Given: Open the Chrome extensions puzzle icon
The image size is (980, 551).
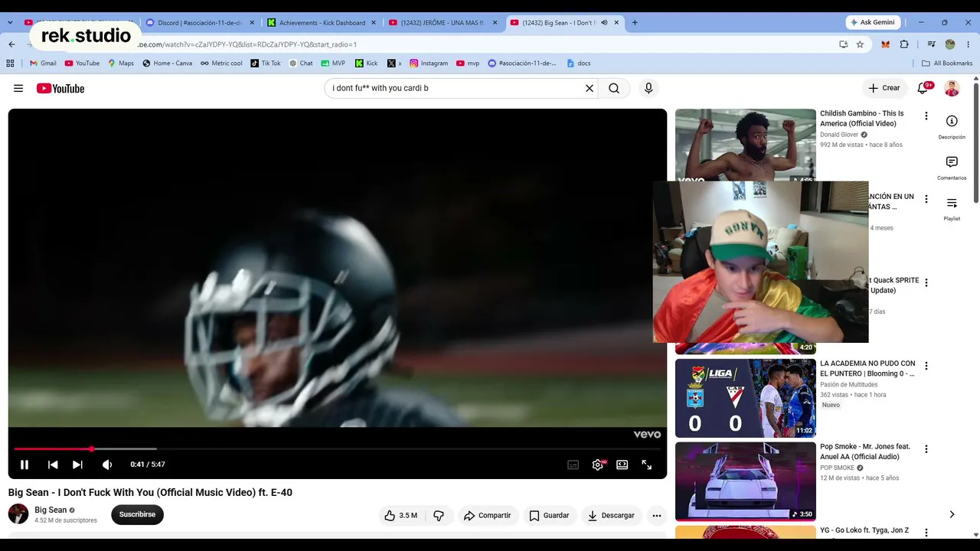Looking at the screenshot, I should 904,44.
